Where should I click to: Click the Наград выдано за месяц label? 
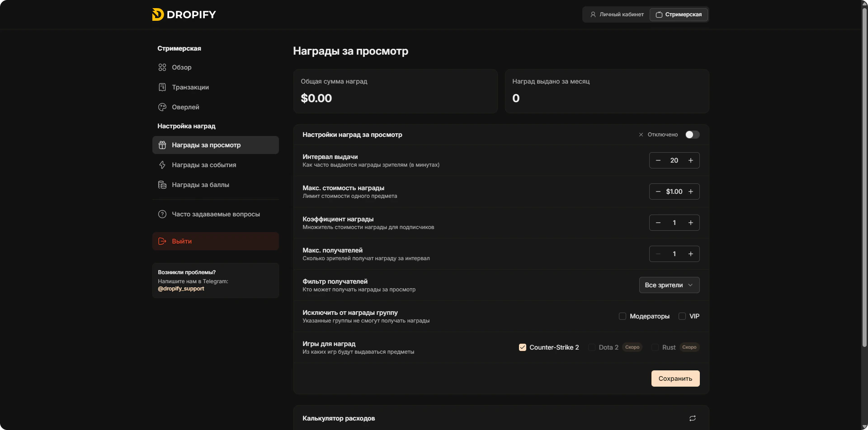tap(551, 81)
